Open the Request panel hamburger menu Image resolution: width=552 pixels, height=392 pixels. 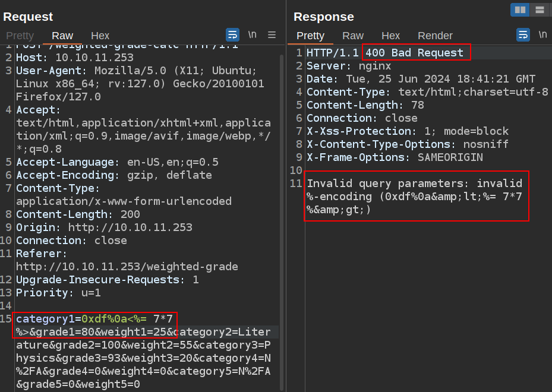[x=272, y=34]
